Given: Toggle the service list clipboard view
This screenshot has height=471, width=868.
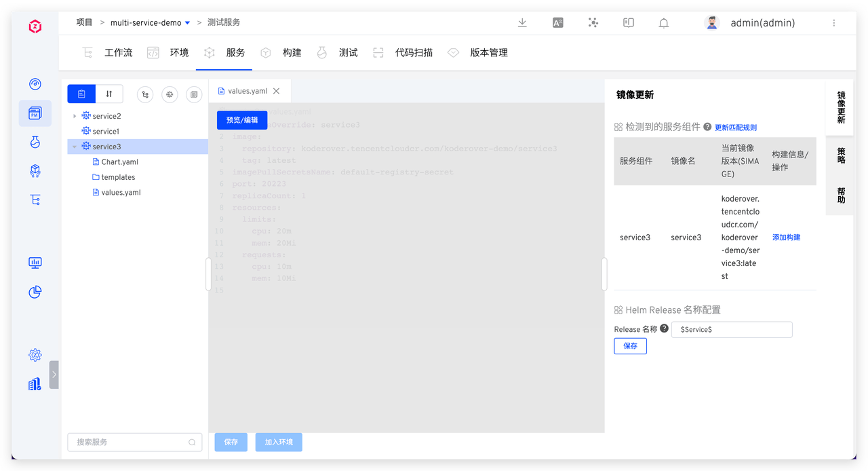Looking at the screenshot, I should click(81, 94).
